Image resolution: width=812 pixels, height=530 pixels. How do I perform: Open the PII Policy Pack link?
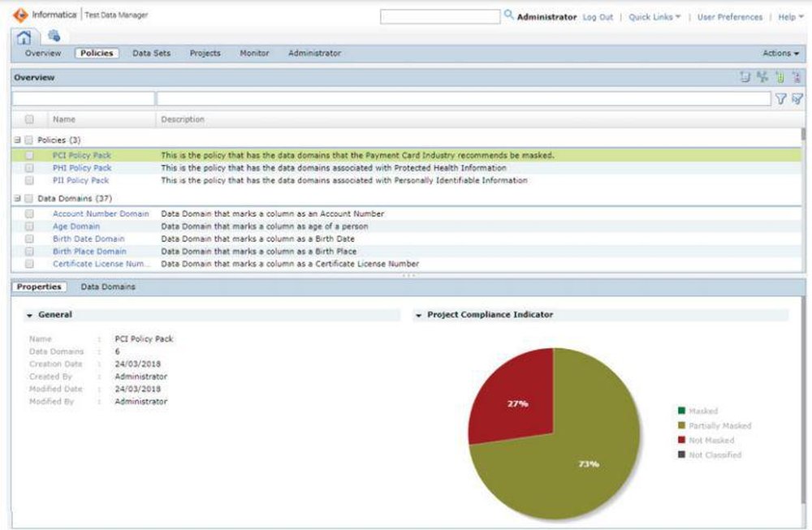coord(80,180)
